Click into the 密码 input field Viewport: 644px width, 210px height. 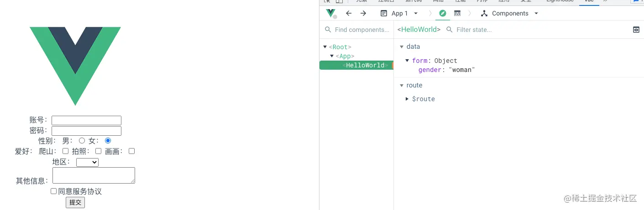point(86,131)
